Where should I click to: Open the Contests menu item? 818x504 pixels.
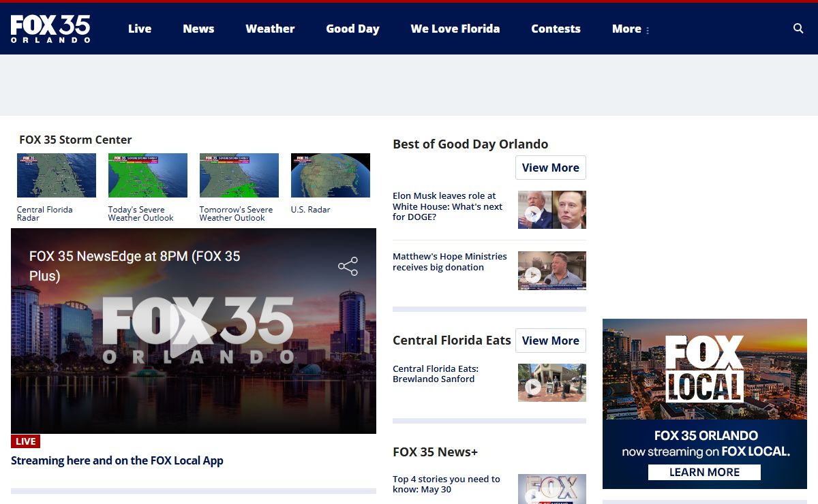pyautogui.click(x=556, y=29)
